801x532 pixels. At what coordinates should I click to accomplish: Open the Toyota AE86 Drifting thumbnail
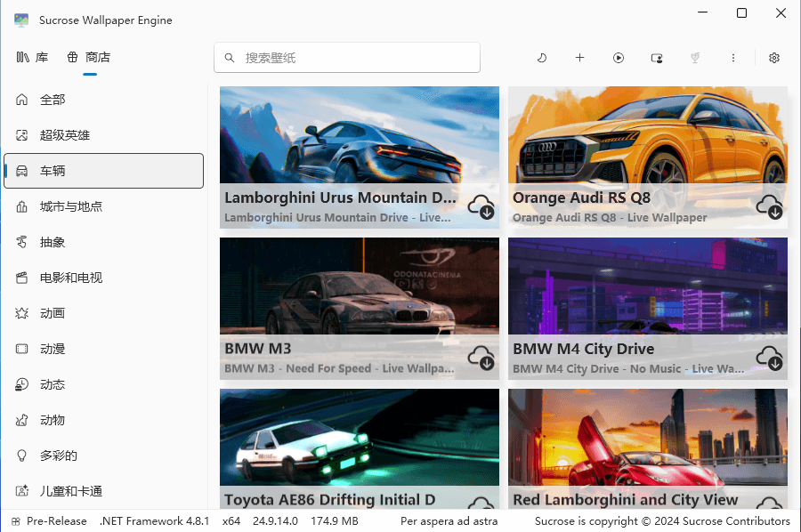click(360, 440)
